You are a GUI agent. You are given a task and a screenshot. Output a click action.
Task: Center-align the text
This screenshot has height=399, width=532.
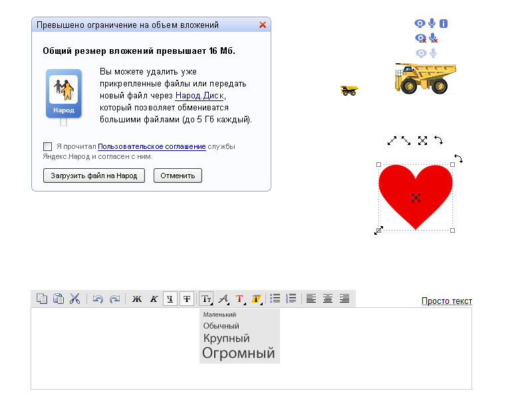(328, 299)
